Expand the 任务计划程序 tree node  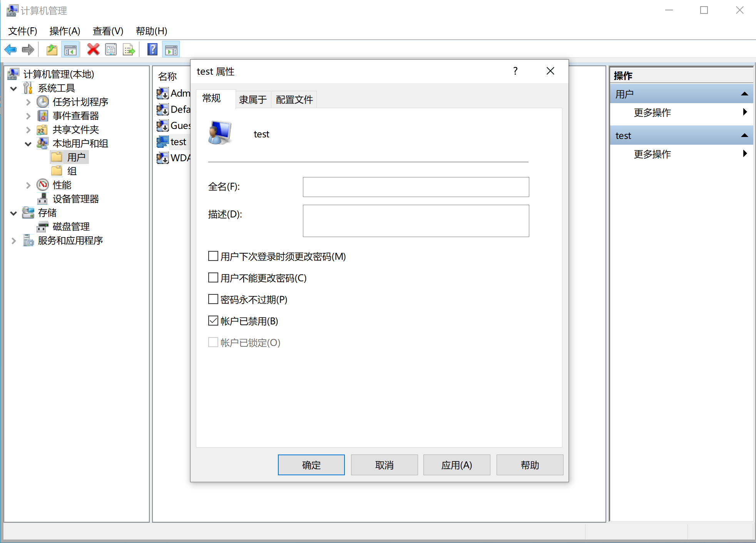click(x=28, y=102)
